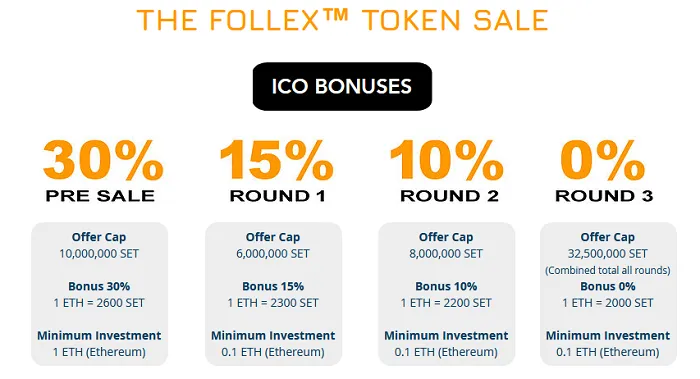Select the 1 ETH = 2600 SET rate
The height and width of the screenshot is (379, 700).
click(x=99, y=303)
